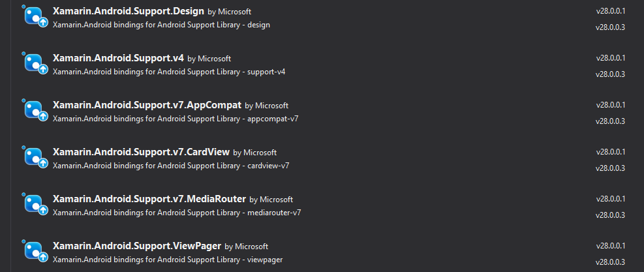Click v28.0.0.1 version for ViewPager package
This screenshot has width=644, height=272.
610,246
